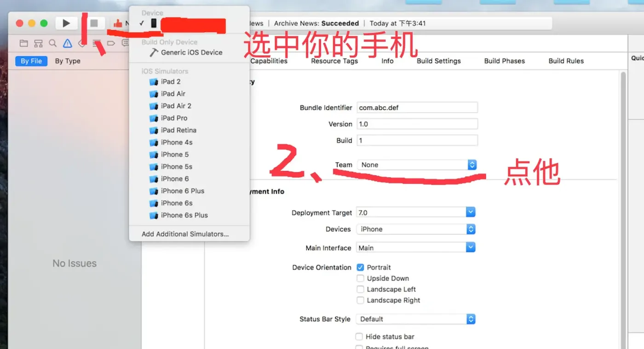Filter issues By File

pos(31,61)
